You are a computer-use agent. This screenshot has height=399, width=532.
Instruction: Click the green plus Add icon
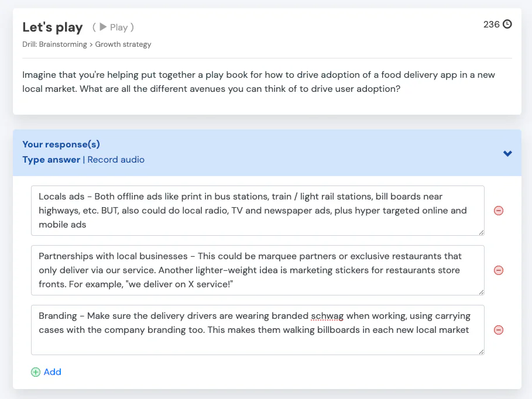point(36,372)
